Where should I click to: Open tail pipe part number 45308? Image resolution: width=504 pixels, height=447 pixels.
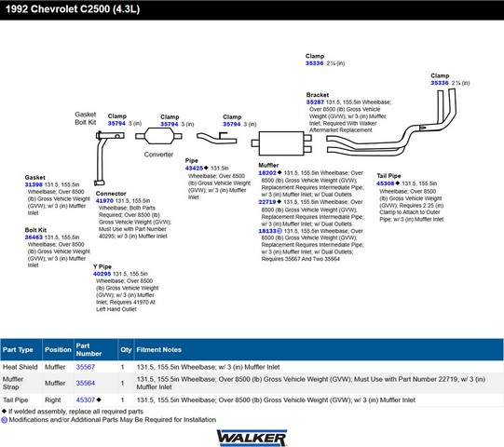click(386, 183)
